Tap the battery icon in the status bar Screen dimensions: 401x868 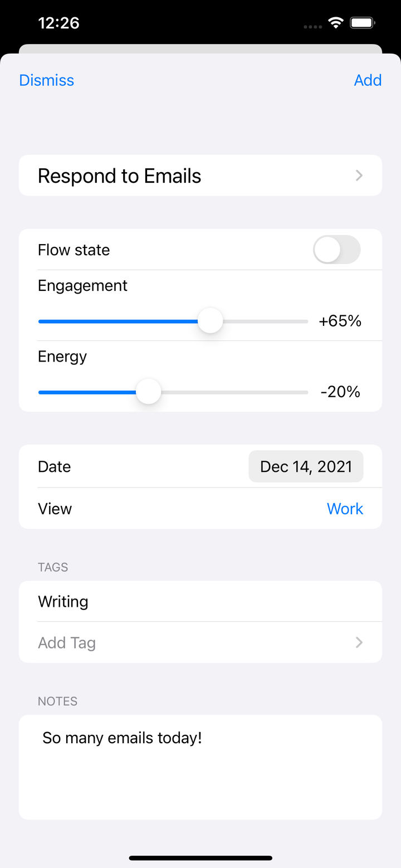(362, 23)
